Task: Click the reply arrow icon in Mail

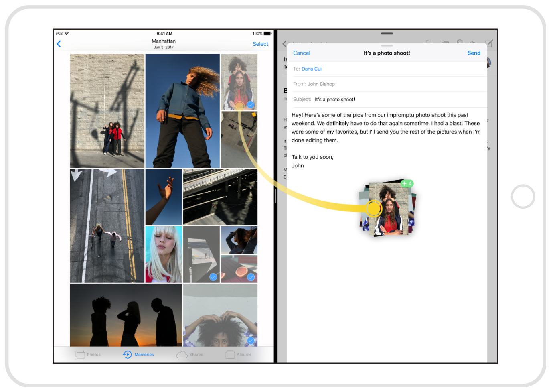Action: tap(472, 43)
